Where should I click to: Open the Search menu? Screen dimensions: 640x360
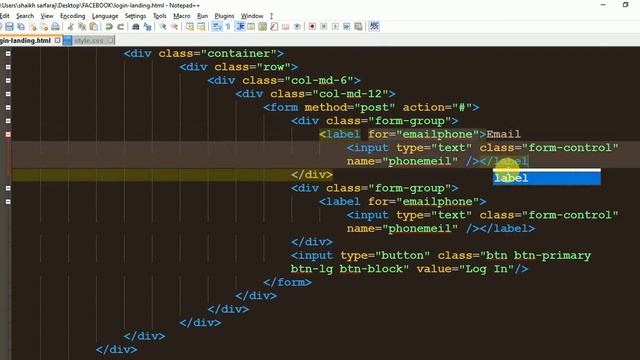25,16
